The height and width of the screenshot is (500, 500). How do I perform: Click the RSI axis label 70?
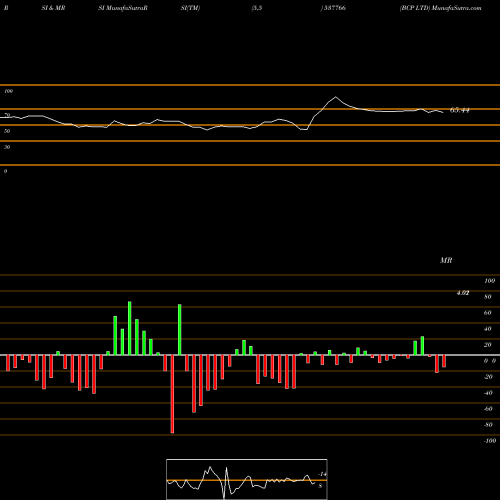click(7, 115)
